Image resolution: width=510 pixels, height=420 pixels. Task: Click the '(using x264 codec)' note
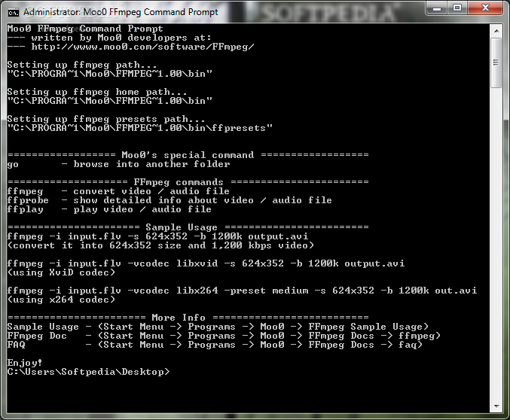coord(61,300)
